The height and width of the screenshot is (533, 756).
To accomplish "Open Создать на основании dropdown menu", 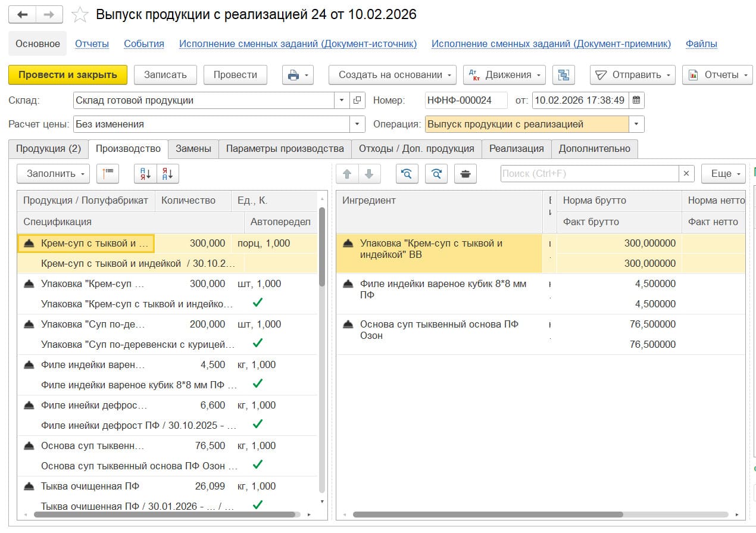I will [392, 75].
